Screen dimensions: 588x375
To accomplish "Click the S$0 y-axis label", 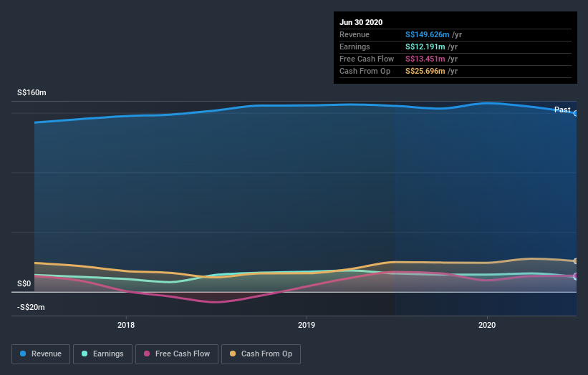I will [24, 283].
